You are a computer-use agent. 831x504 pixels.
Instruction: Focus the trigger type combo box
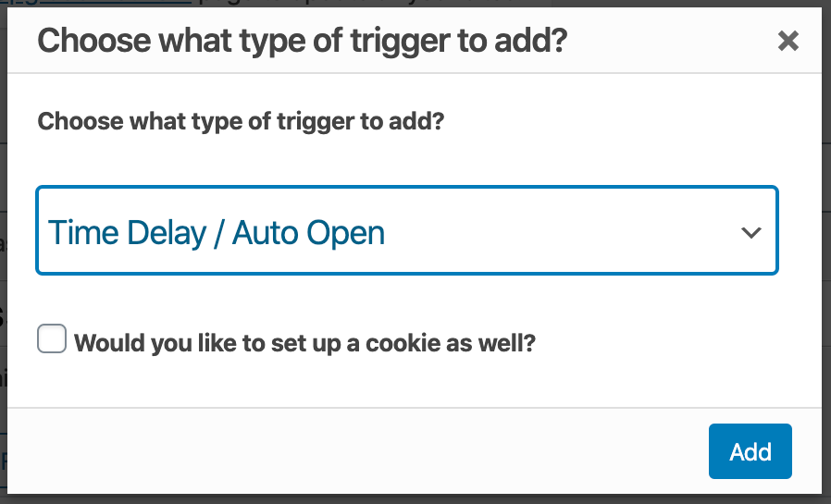coord(407,230)
